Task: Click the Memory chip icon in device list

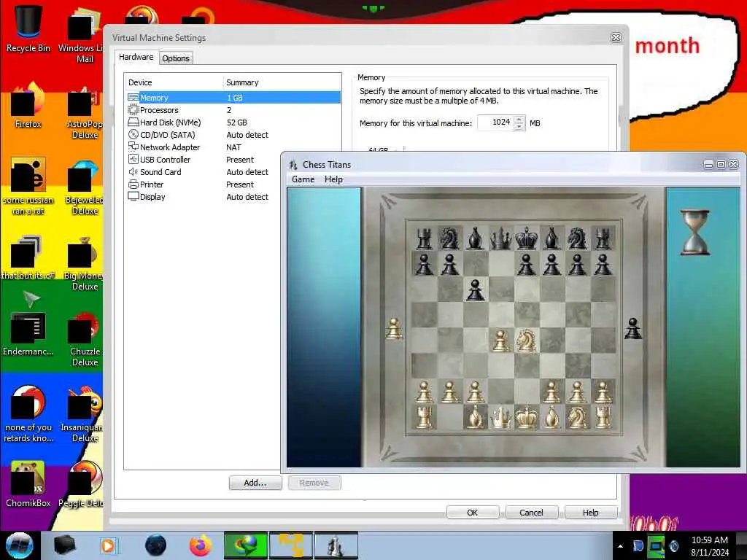Action: click(133, 97)
